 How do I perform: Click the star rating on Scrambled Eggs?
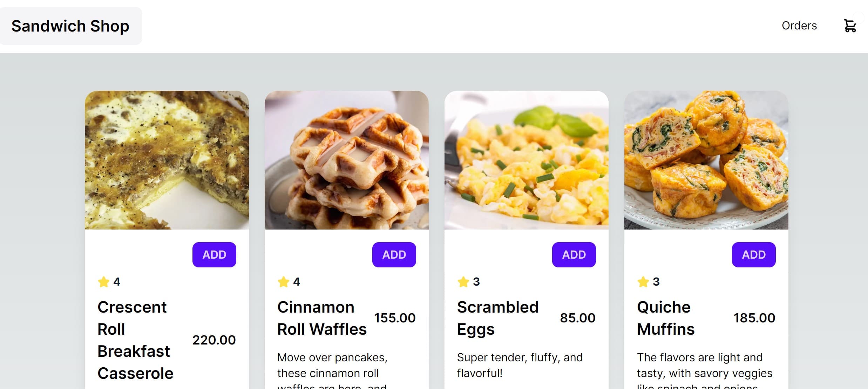(464, 281)
